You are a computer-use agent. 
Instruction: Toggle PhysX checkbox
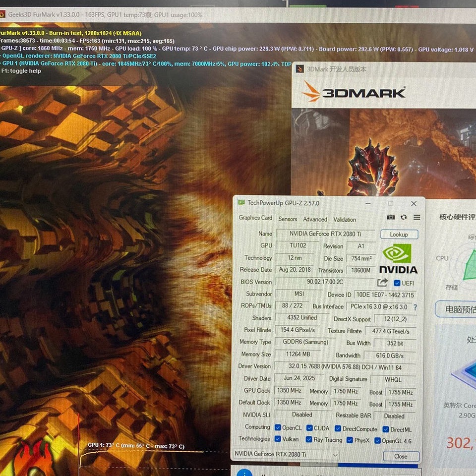tap(350, 440)
